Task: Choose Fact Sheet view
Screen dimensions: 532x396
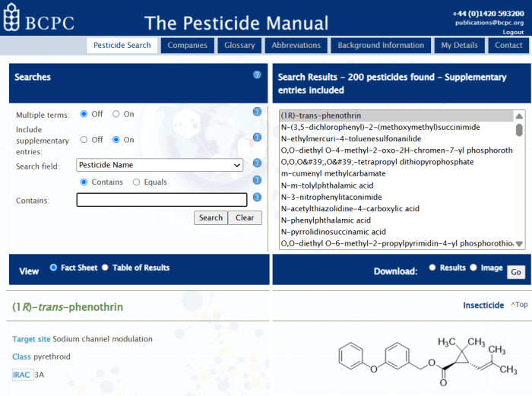Action: pos(53,268)
